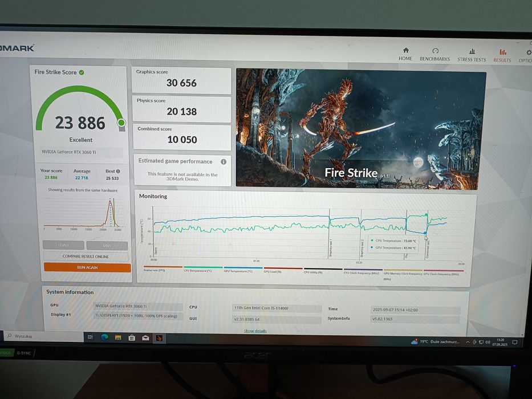Open Microsoft Store from the taskbar
The width and height of the screenshot is (532, 399).
coord(132,337)
